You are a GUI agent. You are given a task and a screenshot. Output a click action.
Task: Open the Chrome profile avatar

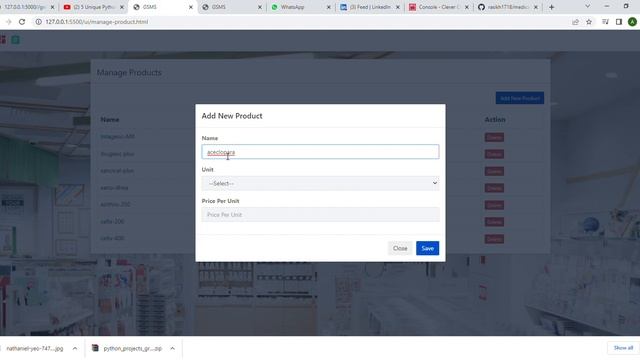point(632,22)
